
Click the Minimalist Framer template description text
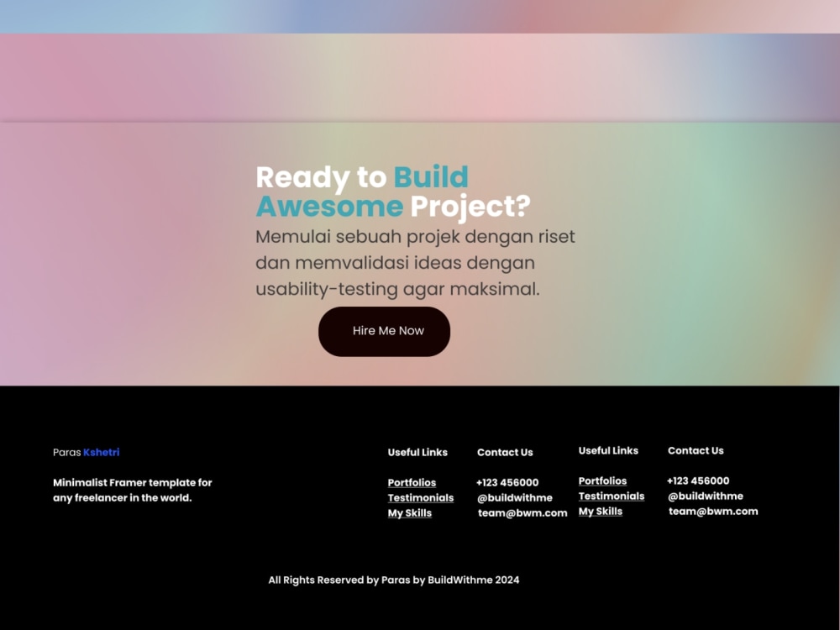[x=133, y=491]
